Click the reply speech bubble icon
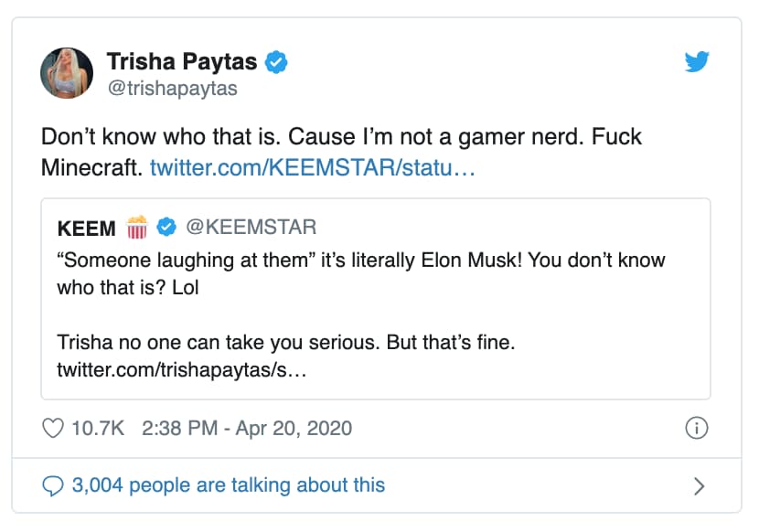Image resolution: width=759 pixels, height=532 pixels. [x=53, y=484]
